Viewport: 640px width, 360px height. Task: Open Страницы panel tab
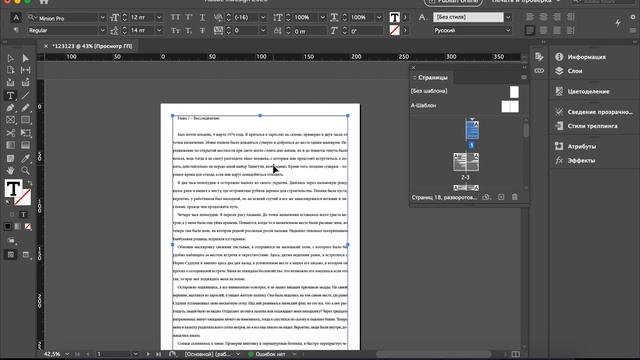pos(432,78)
